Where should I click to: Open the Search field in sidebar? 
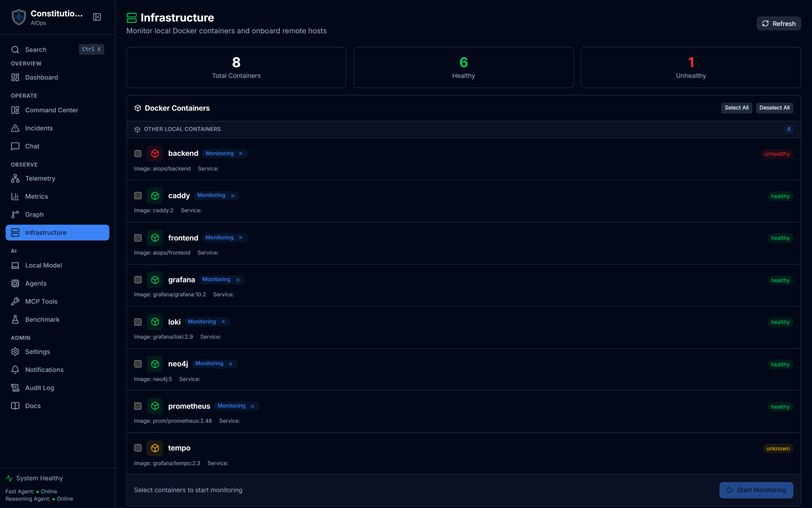[58, 49]
